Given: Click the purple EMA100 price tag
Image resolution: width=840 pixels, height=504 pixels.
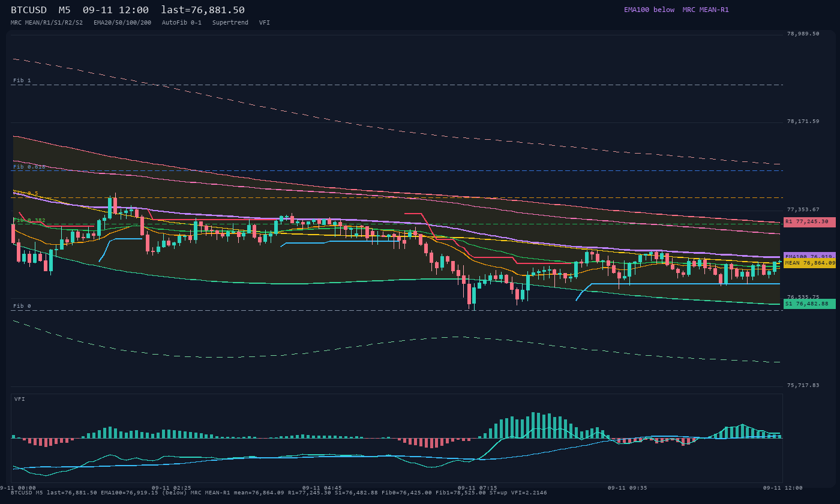Looking at the screenshot, I should point(809,256).
